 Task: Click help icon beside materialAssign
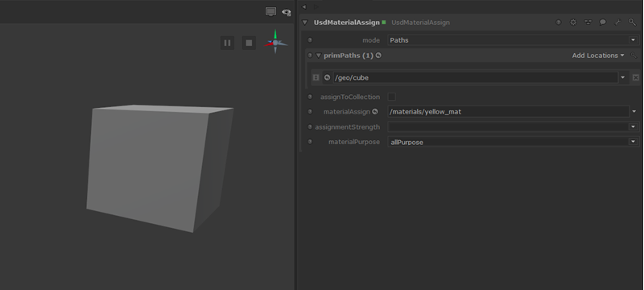(x=310, y=111)
